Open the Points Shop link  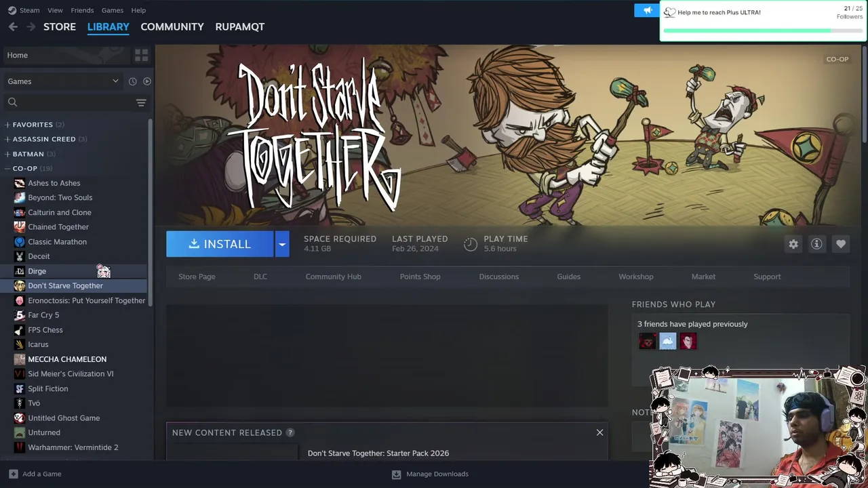click(420, 277)
